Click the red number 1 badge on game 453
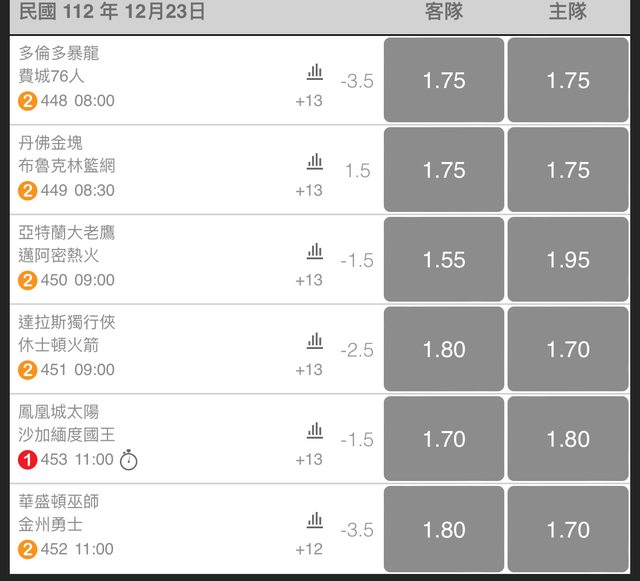This screenshot has width=640, height=581. [x=28, y=460]
